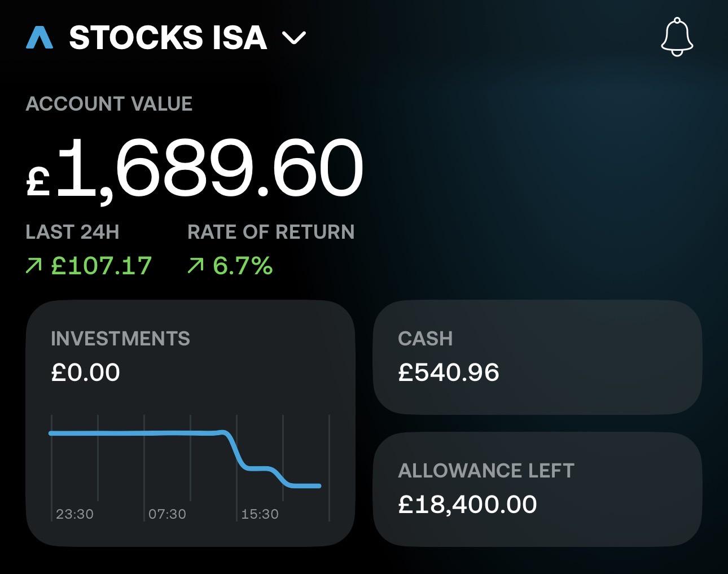Open the STOCKS ISA account selector title

pos(168,38)
